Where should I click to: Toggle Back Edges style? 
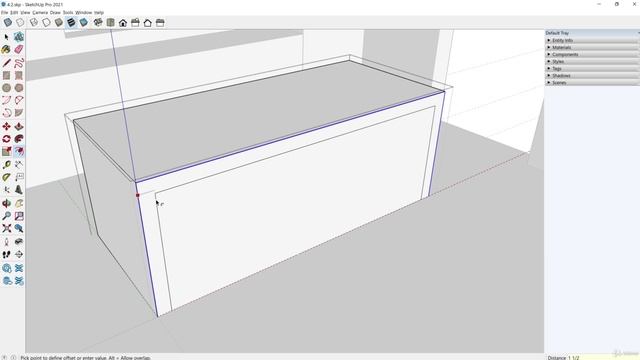(20, 22)
